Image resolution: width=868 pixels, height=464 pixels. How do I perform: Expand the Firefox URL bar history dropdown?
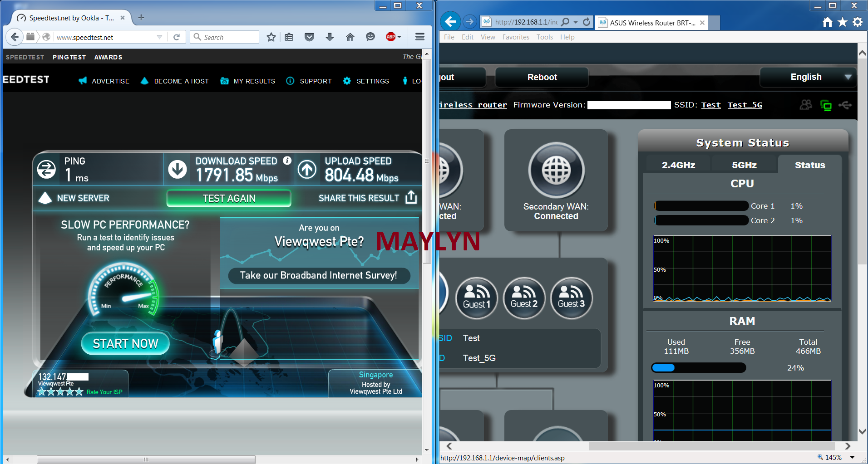[x=159, y=37]
